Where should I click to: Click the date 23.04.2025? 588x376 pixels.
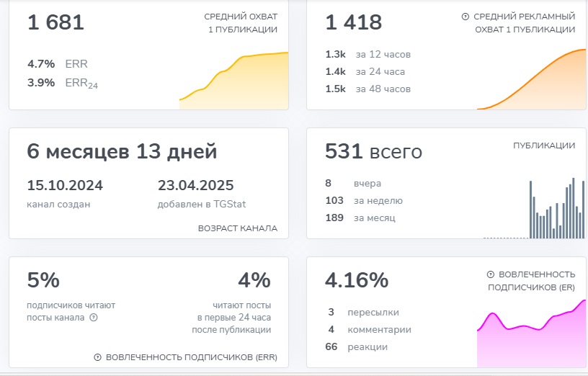point(196,185)
